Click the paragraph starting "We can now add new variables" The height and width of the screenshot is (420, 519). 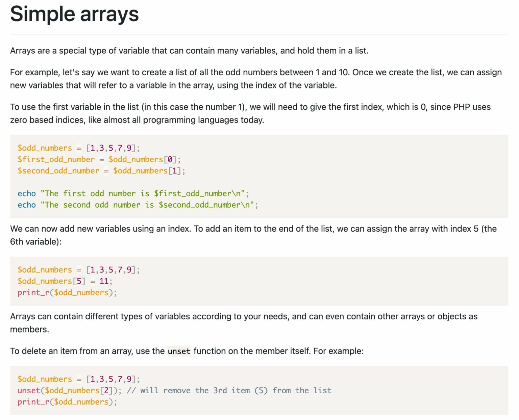tap(253, 235)
